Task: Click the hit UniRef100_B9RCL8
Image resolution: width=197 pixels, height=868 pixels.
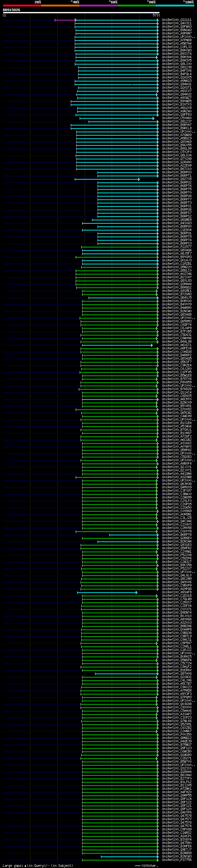Action: coord(177,128)
